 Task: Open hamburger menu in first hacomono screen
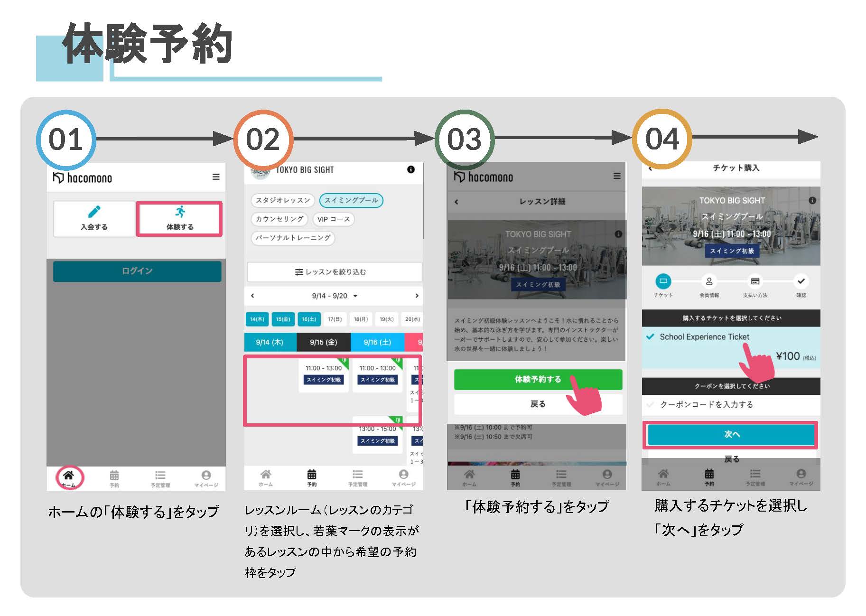coord(216,177)
